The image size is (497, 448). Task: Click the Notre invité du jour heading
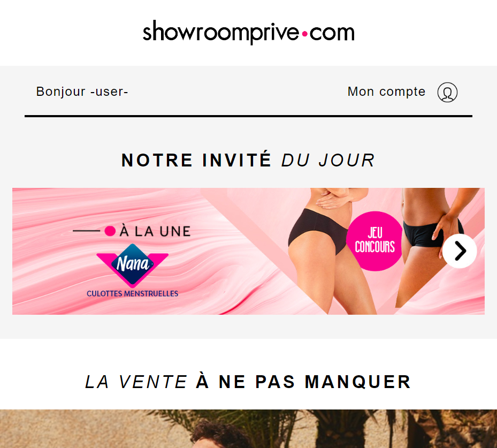(248, 160)
